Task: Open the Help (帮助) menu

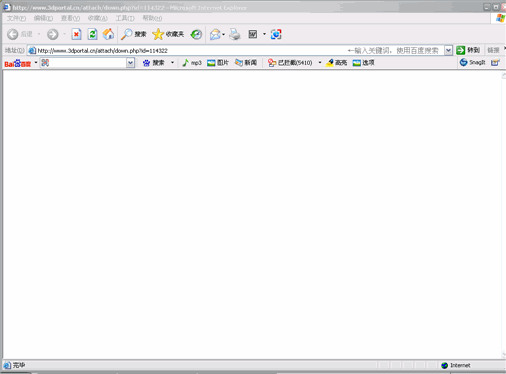Action: 152,18
